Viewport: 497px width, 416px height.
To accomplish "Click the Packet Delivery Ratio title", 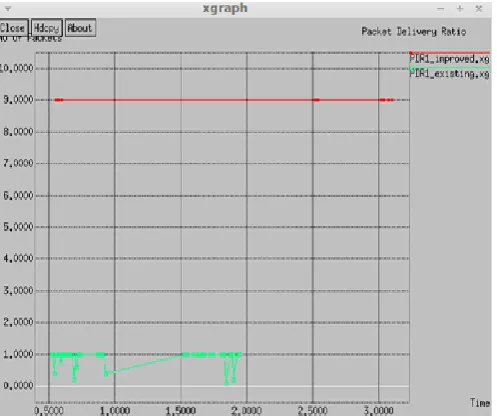I will 414,32.
